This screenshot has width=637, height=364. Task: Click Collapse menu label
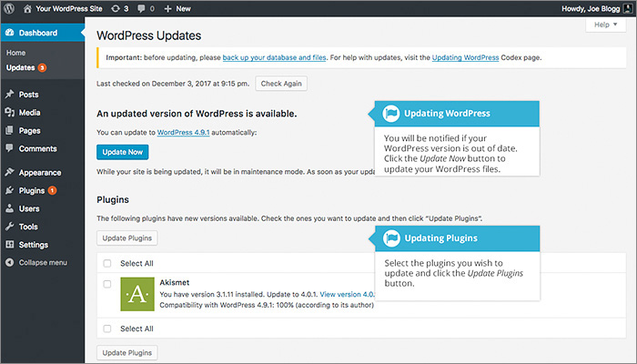click(43, 262)
